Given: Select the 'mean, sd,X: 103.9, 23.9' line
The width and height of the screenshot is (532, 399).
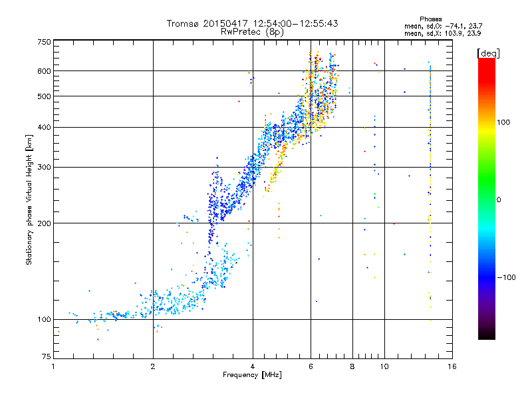Looking at the screenshot, I should [x=442, y=33].
